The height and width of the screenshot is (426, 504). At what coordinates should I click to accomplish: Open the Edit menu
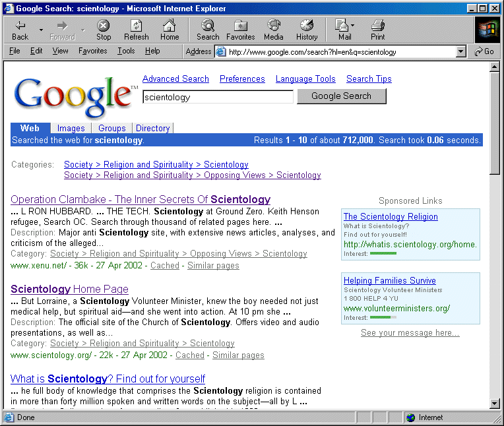pos(36,51)
